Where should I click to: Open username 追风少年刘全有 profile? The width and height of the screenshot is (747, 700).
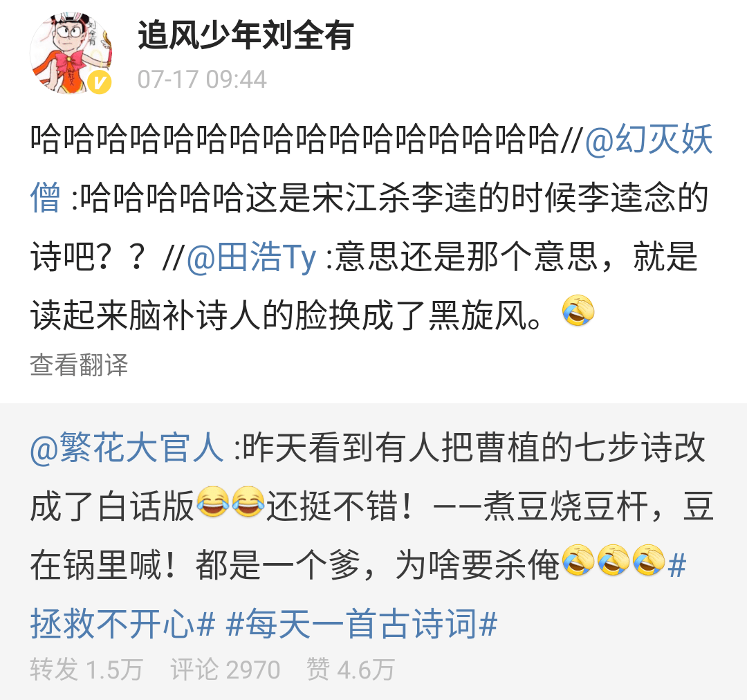coord(246,36)
